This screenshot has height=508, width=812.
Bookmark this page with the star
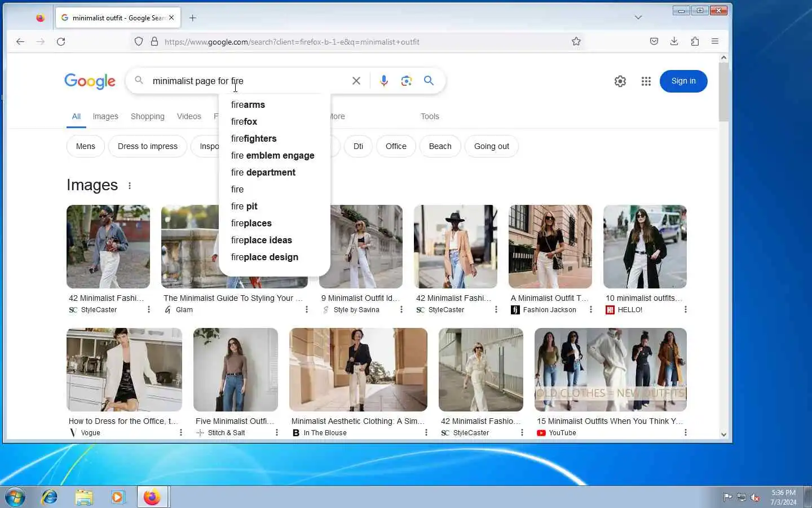[x=576, y=41]
